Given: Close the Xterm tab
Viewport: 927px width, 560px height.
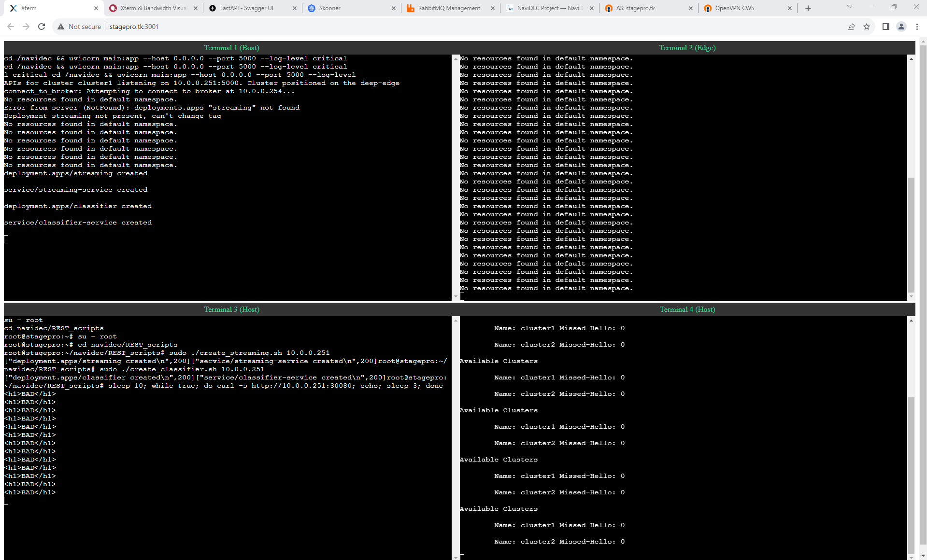Looking at the screenshot, I should pos(96,8).
